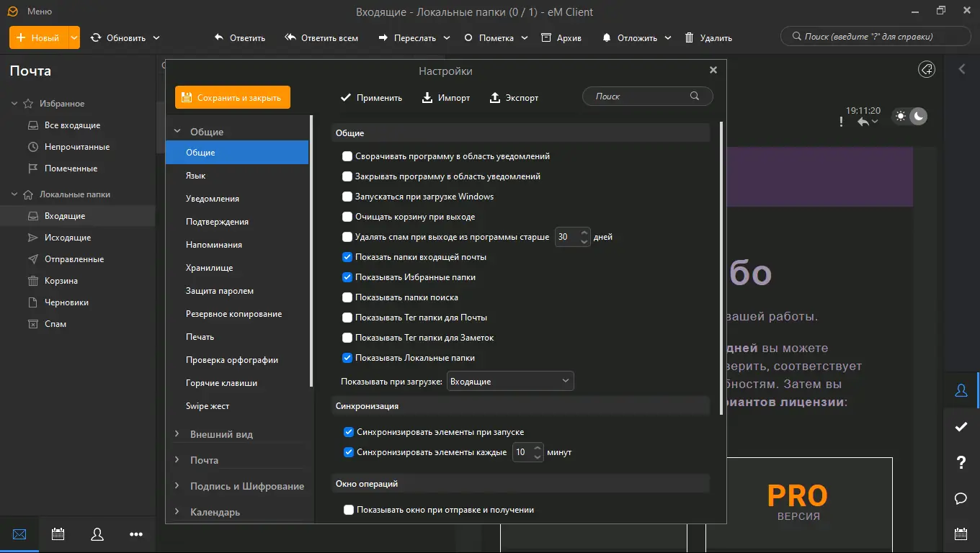This screenshot has height=553, width=980.
Task: Open the Mark (Пометка) dropdown arrow
Action: (525, 37)
